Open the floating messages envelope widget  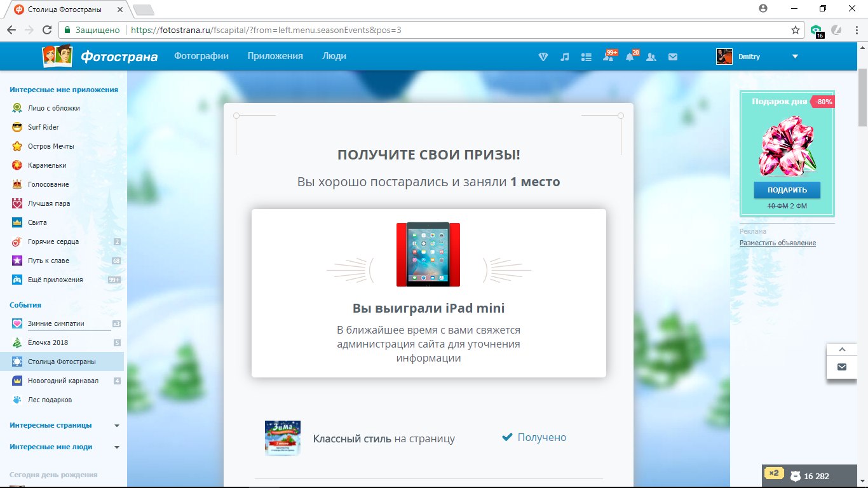point(842,367)
